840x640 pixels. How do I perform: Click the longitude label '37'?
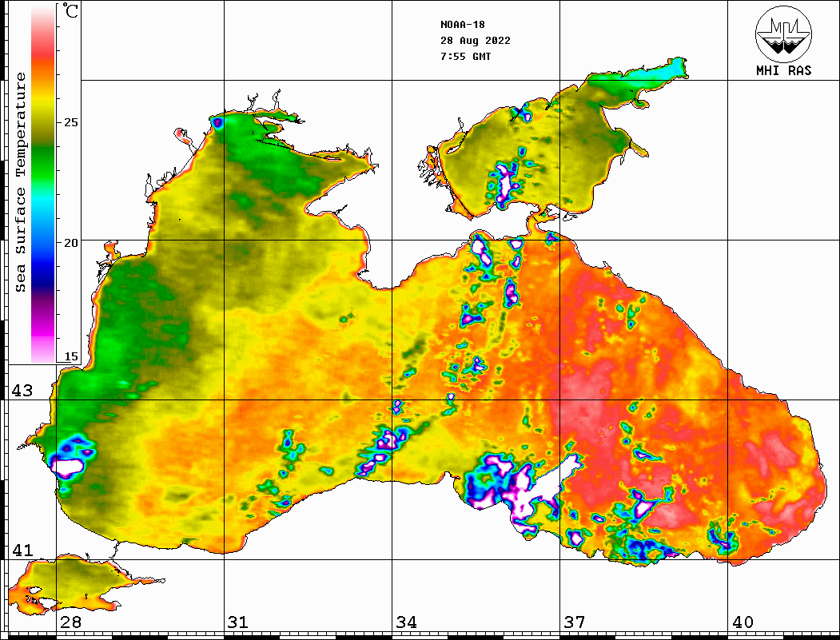pos(575,622)
